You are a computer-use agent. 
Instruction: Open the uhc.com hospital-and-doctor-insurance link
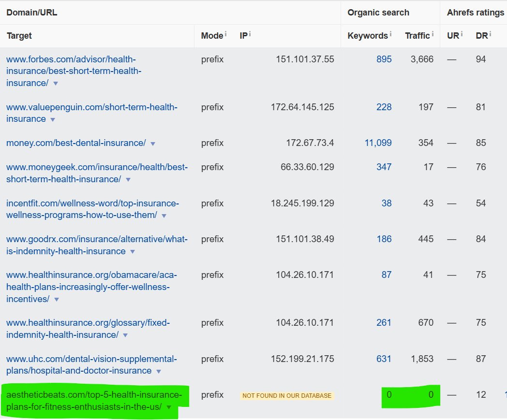point(91,365)
